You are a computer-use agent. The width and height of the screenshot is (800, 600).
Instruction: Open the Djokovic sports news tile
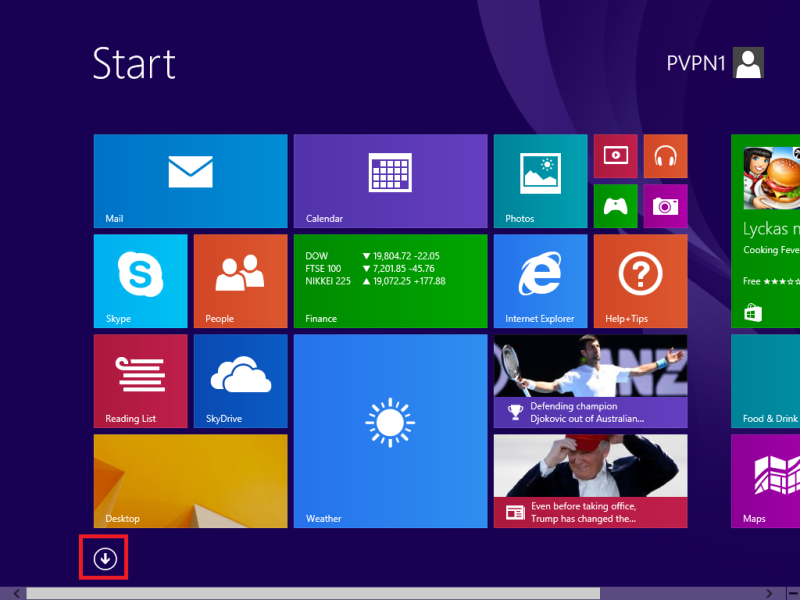point(590,381)
